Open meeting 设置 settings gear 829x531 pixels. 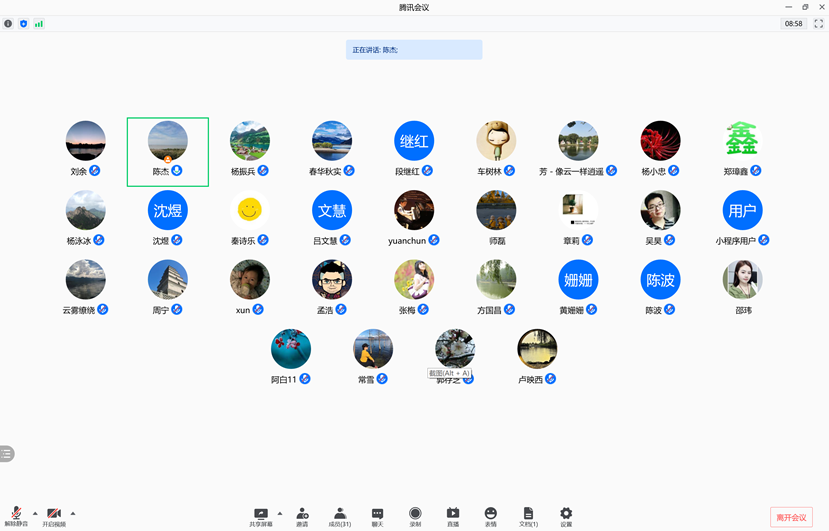(566, 515)
